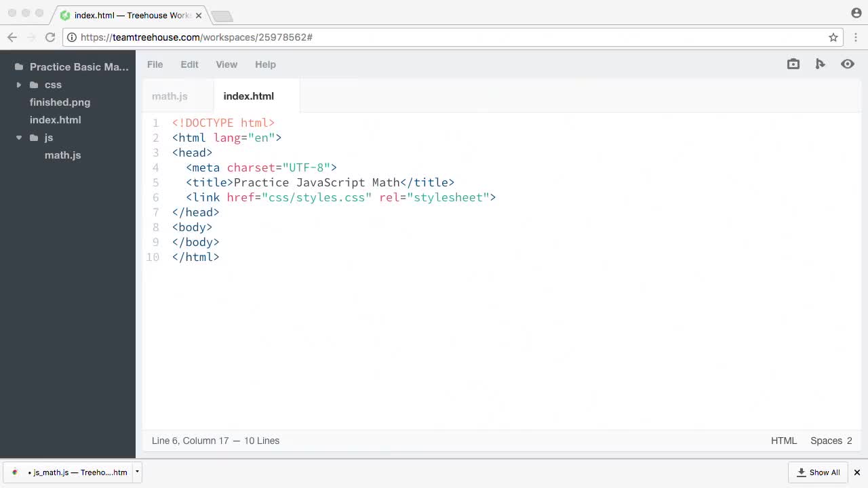Expand the css folder

[19, 85]
